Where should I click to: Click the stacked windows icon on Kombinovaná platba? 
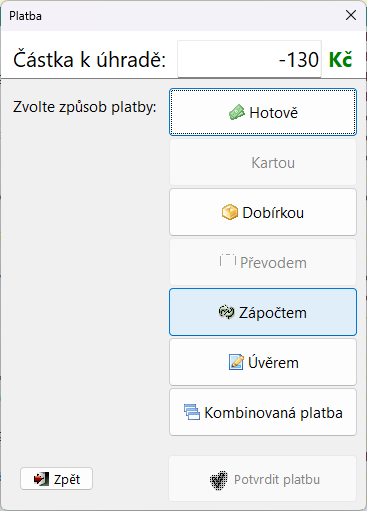coord(192,412)
